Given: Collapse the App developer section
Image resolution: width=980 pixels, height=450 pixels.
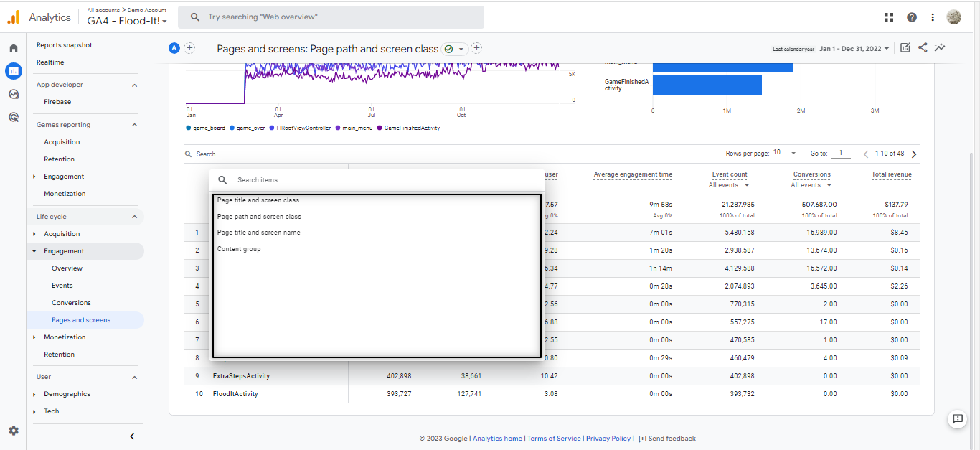Looking at the screenshot, I should (x=134, y=85).
